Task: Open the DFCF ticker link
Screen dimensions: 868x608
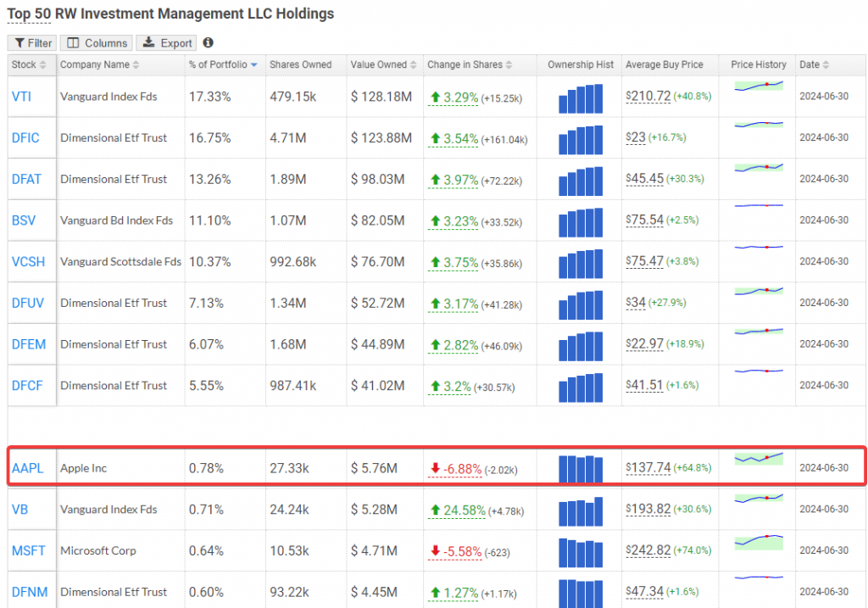Action: click(x=27, y=385)
